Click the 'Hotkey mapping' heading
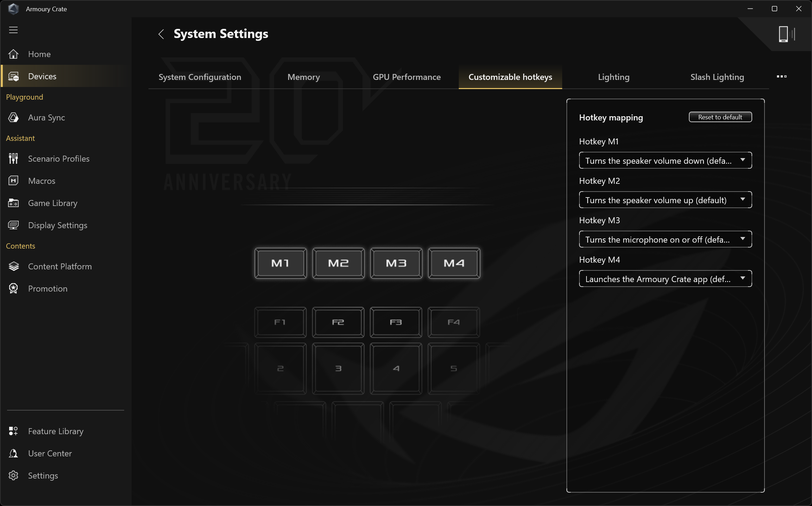Viewport: 812px width, 506px height. coord(611,118)
